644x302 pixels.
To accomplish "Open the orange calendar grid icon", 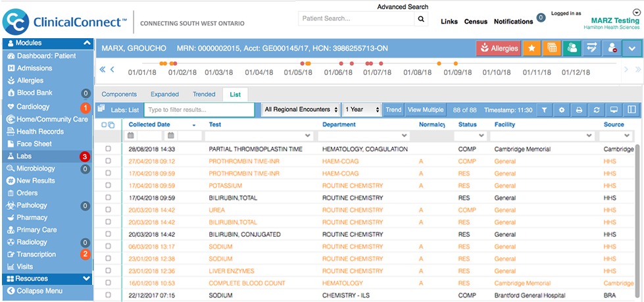I will pyautogui.click(x=552, y=49).
